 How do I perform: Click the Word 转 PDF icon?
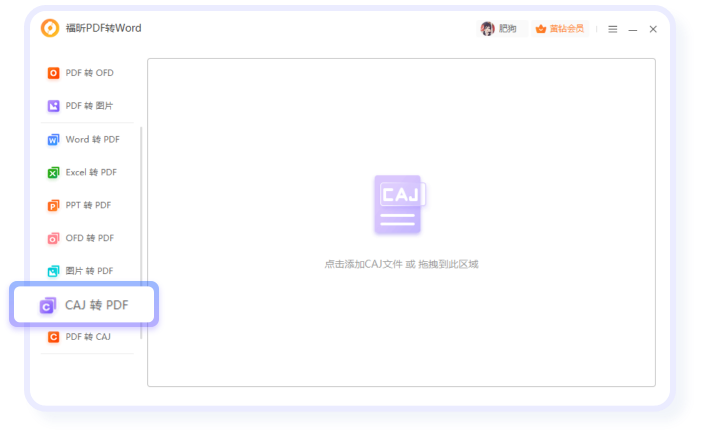(x=53, y=140)
